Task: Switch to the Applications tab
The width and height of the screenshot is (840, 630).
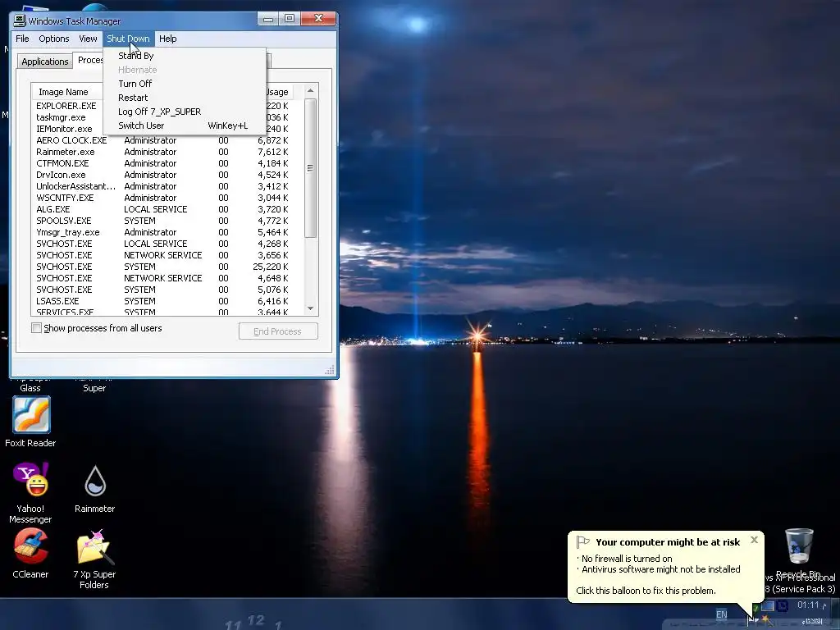Action: (45, 61)
